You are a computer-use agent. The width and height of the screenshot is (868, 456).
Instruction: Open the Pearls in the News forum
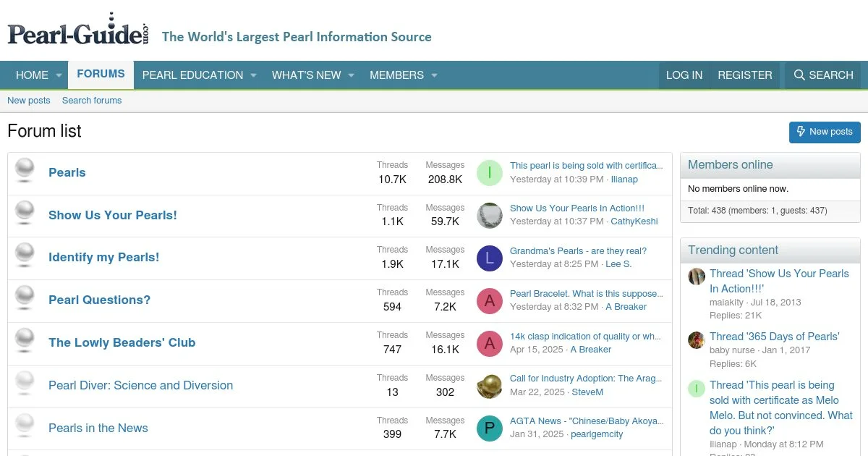tap(98, 428)
